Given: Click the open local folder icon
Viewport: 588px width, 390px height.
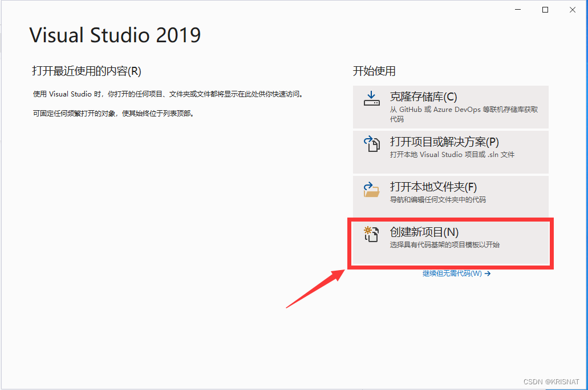Looking at the screenshot, I should tap(371, 189).
